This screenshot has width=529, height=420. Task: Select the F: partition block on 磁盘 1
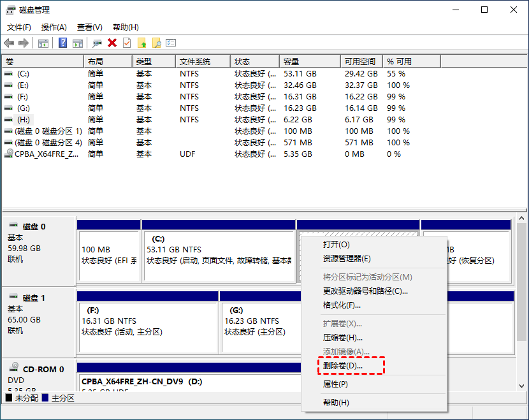coord(147,322)
